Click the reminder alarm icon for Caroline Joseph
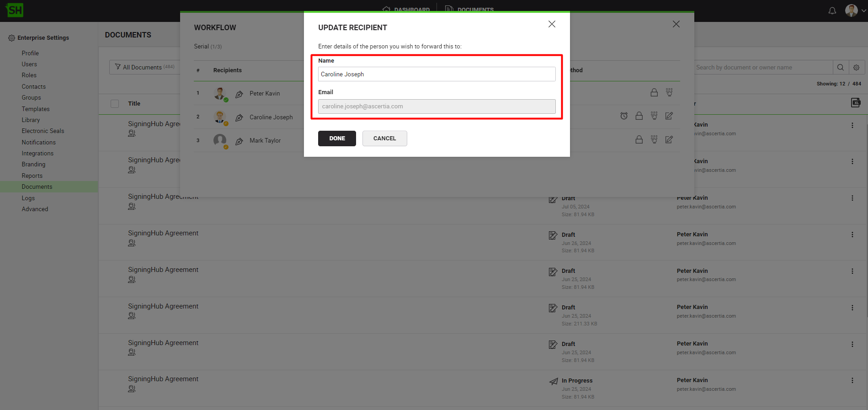Image resolution: width=868 pixels, height=410 pixels. pos(624,116)
